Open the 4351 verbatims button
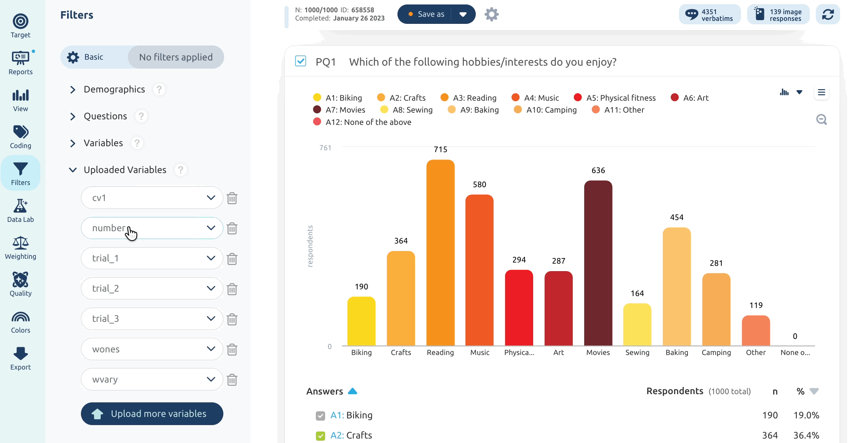868x443 pixels. pos(710,15)
